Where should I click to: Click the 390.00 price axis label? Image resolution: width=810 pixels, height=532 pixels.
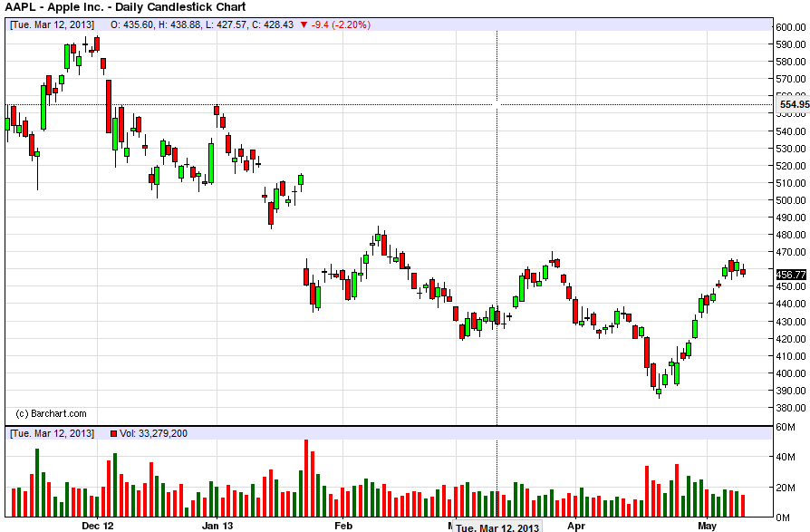[791, 391]
